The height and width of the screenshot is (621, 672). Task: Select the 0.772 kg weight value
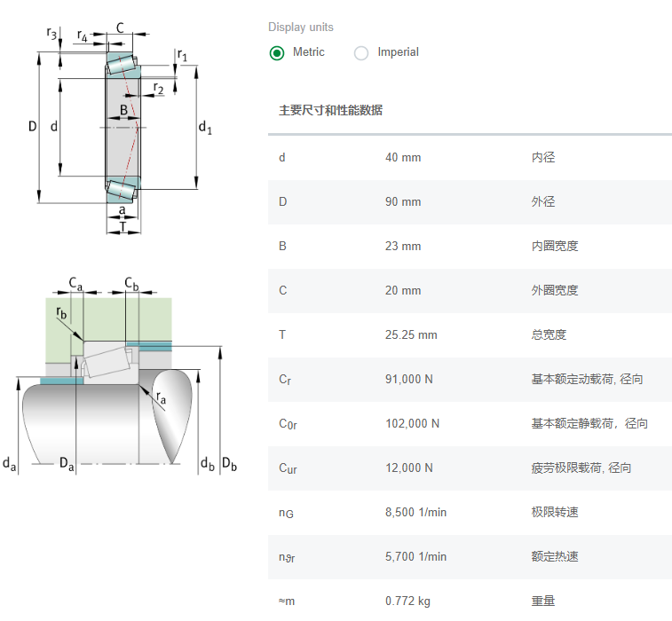pos(407,601)
